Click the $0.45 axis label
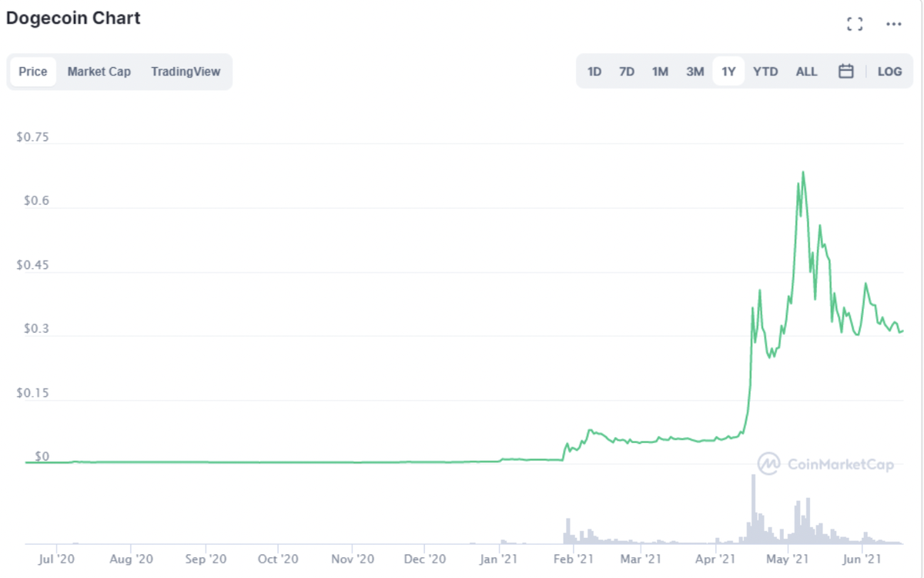 [x=32, y=265]
